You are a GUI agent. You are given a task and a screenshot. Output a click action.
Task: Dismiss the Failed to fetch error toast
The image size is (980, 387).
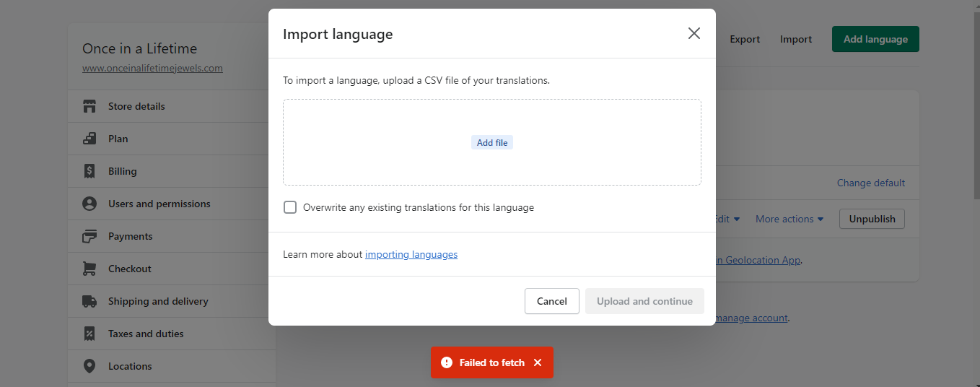point(538,362)
